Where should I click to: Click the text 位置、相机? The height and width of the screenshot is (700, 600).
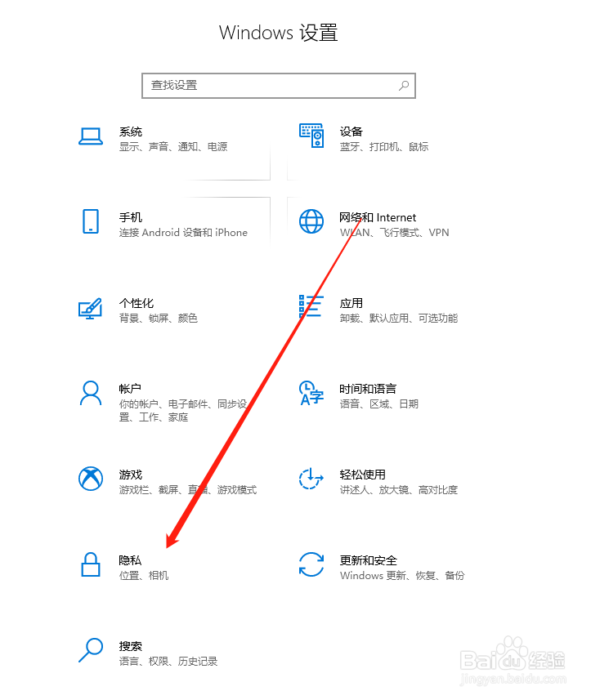coord(144,576)
